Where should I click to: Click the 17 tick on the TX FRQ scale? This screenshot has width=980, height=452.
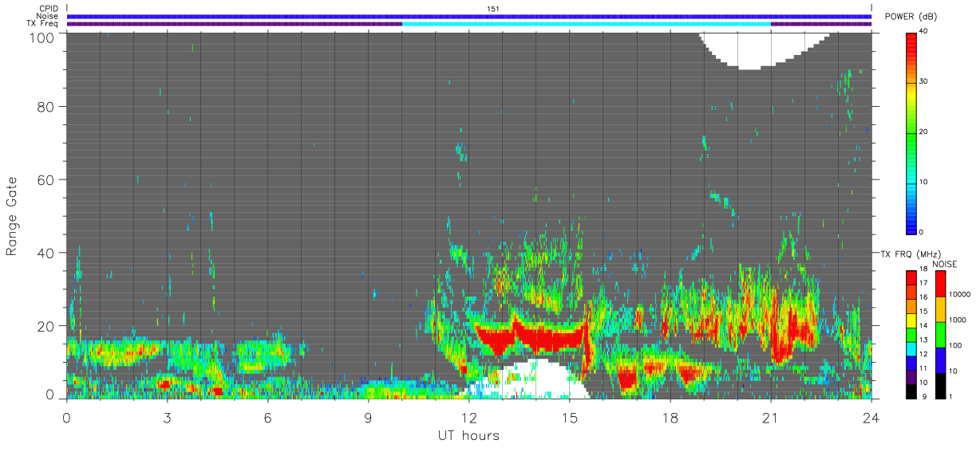(x=923, y=284)
